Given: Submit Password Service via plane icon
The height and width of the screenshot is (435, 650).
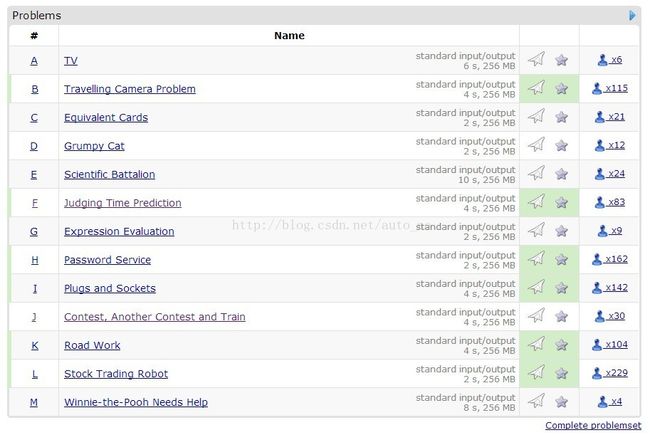Looking at the screenshot, I should [536, 259].
